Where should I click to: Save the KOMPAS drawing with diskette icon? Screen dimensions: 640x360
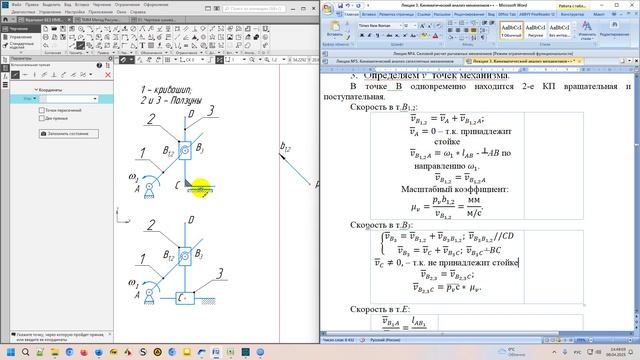coord(62,29)
